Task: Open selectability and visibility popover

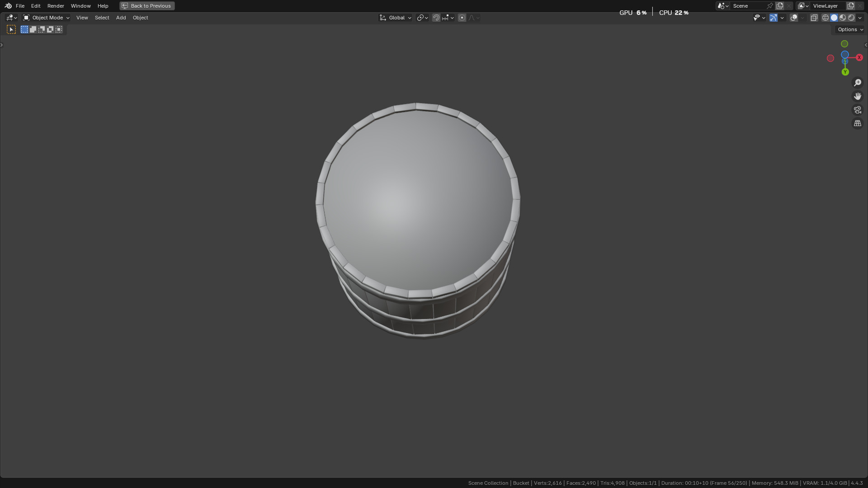Action: tap(759, 18)
